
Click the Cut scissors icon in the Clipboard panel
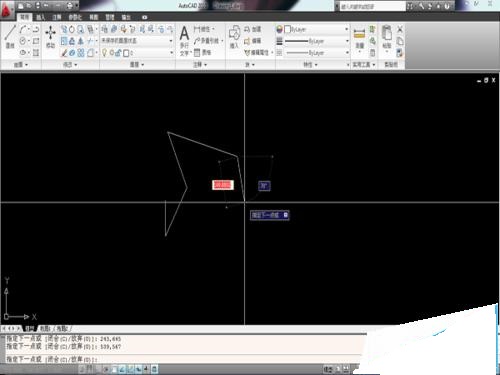tap(400, 29)
